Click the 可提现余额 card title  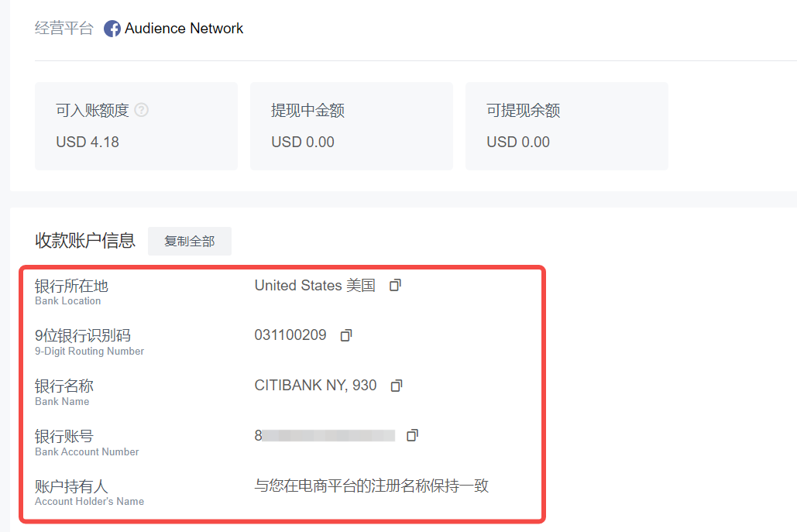(x=524, y=110)
